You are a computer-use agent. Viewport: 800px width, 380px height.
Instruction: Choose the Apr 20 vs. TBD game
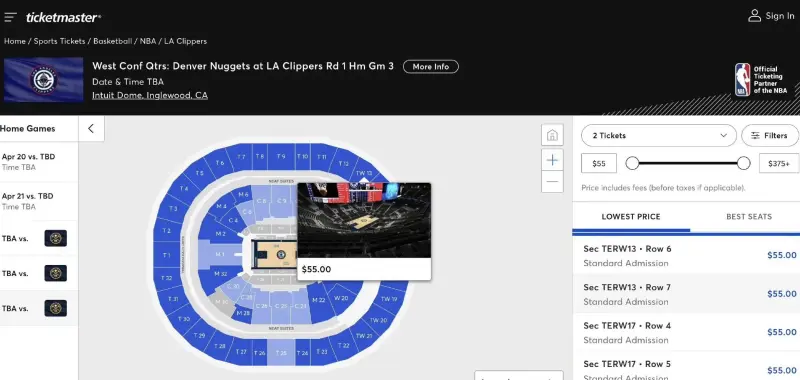point(39,162)
